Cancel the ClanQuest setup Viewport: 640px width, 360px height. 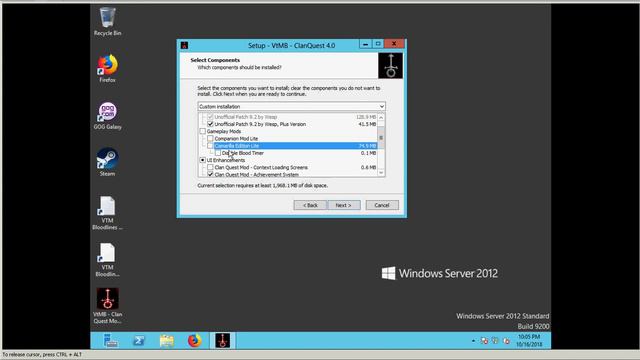click(382, 205)
